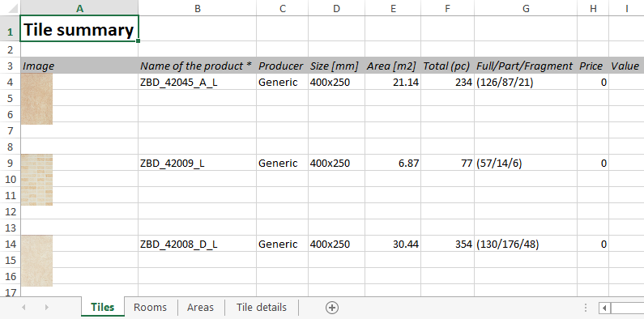The image size is (644, 319).
Task: Add a new sheet with plus icon
Action: pos(332,308)
